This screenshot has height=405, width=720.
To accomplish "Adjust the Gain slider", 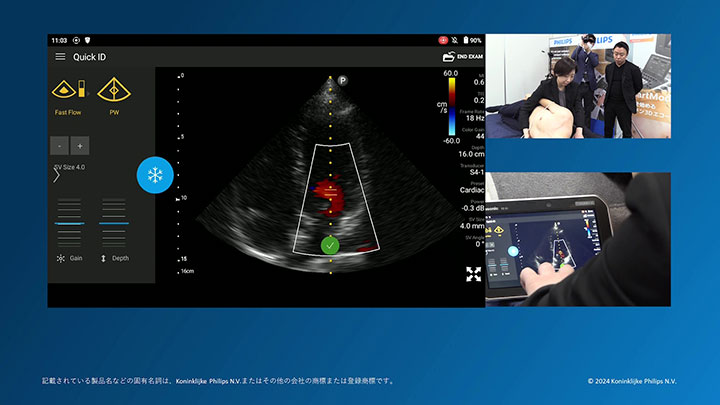I will pos(70,222).
